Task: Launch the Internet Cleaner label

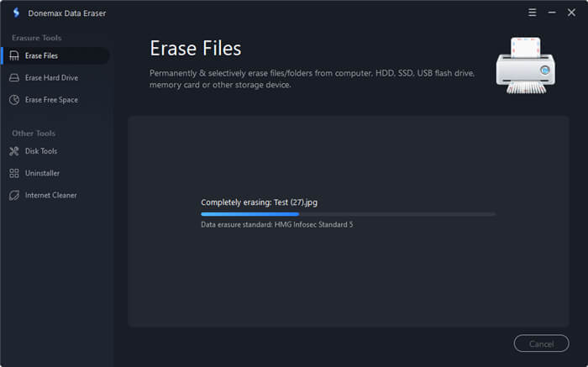Action: point(51,196)
